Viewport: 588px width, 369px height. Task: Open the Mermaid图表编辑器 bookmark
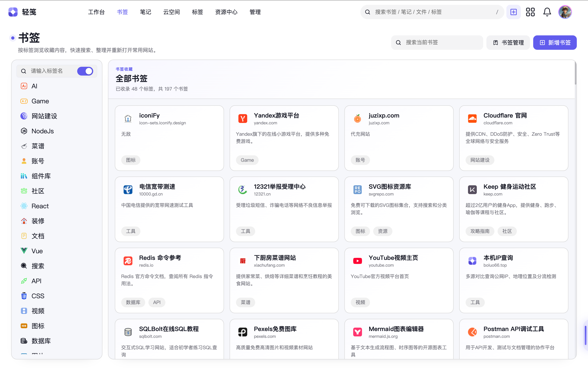[399, 339]
